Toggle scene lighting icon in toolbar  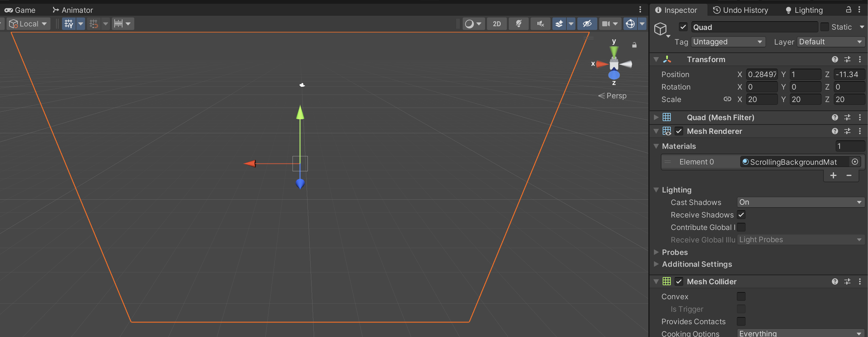(x=518, y=24)
